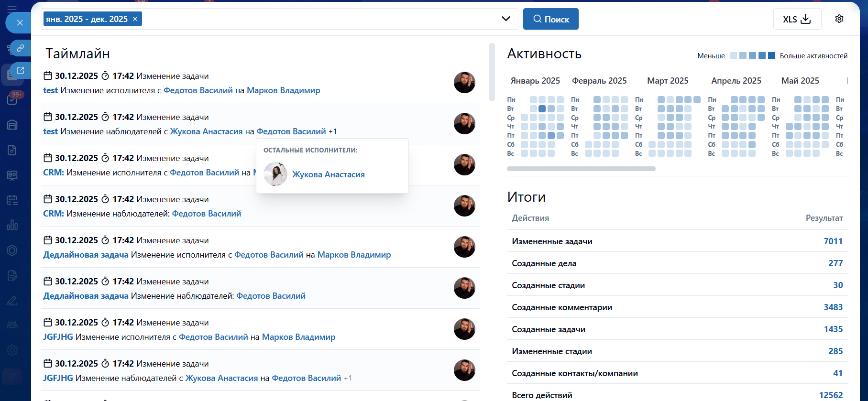Screen dimensions: 868x401
Task: Click the open in new window icon
Action: click(20, 71)
